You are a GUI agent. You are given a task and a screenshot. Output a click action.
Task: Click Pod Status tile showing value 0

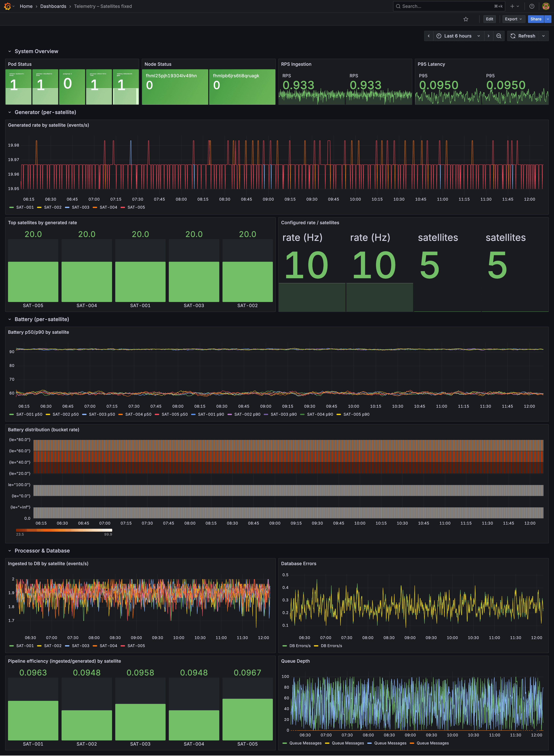(x=72, y=87)
